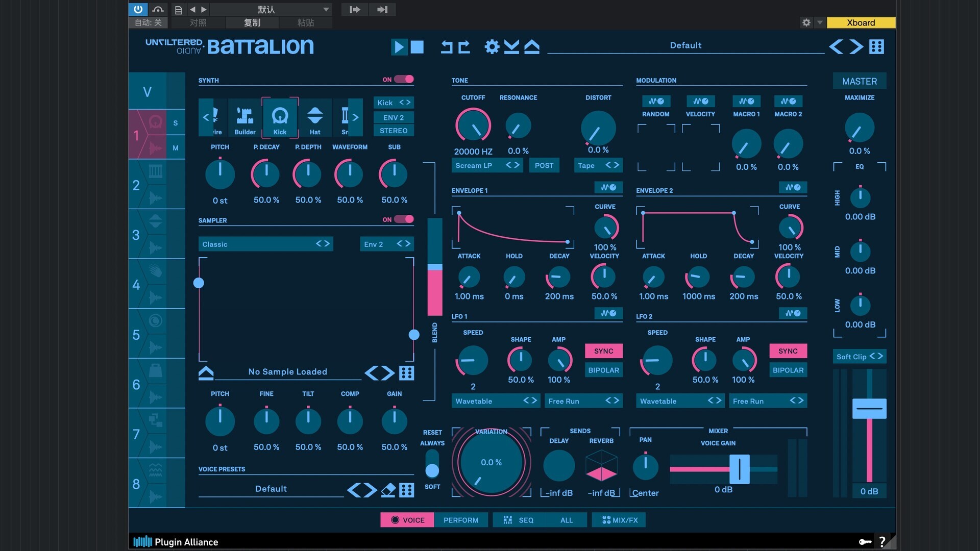Image resolution: width=980 pixels, height=551 pixels.
Task: Toggle the STEREO button
Action: [394, 131]
